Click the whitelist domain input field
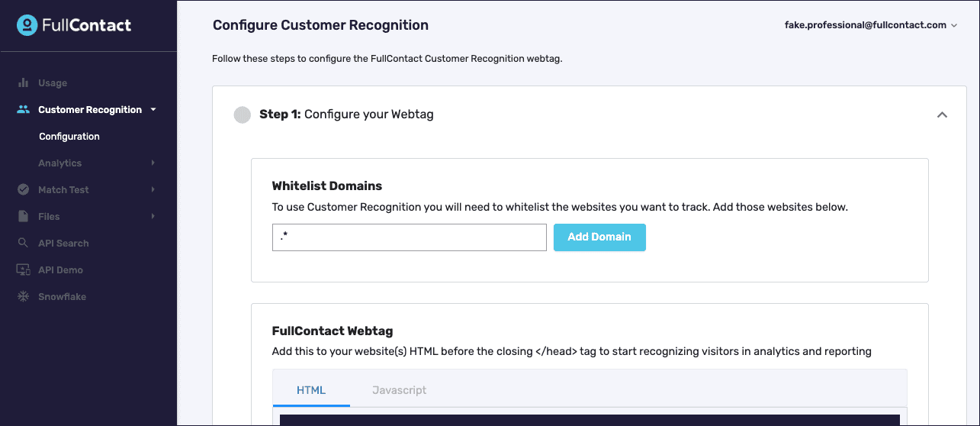 [410, 237]
